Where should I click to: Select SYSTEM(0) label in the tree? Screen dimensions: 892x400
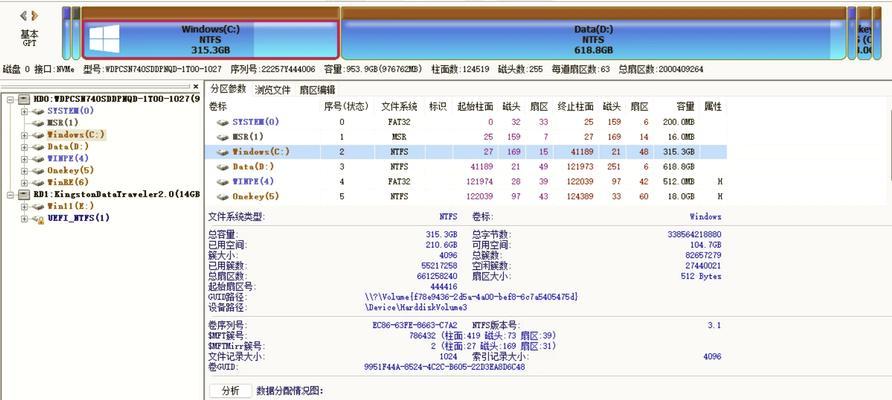[x=71, y=111]
